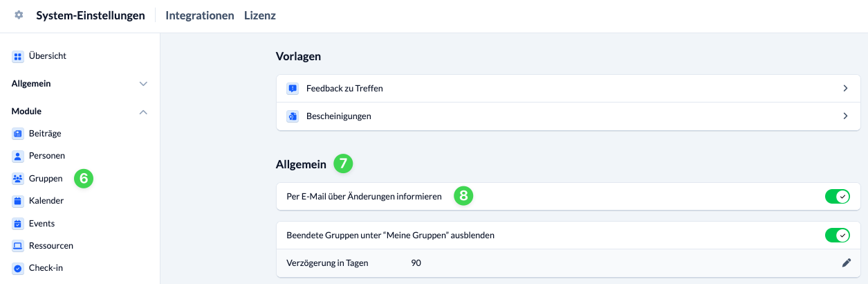Switch to the Integrationen tab
This screenshot has height=284, width=868.
[200, 15]
